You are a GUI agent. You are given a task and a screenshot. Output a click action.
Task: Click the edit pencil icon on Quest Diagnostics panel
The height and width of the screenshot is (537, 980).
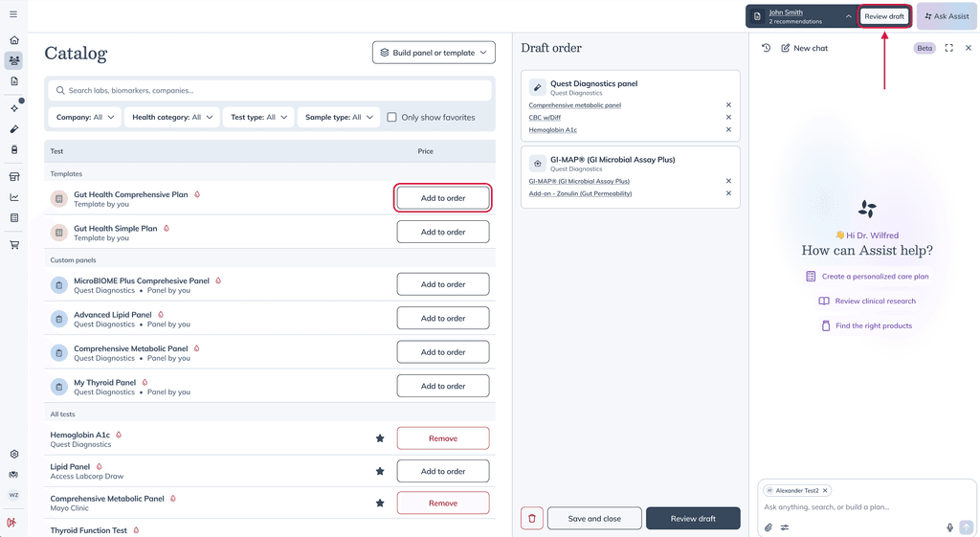tap(537, 87)
